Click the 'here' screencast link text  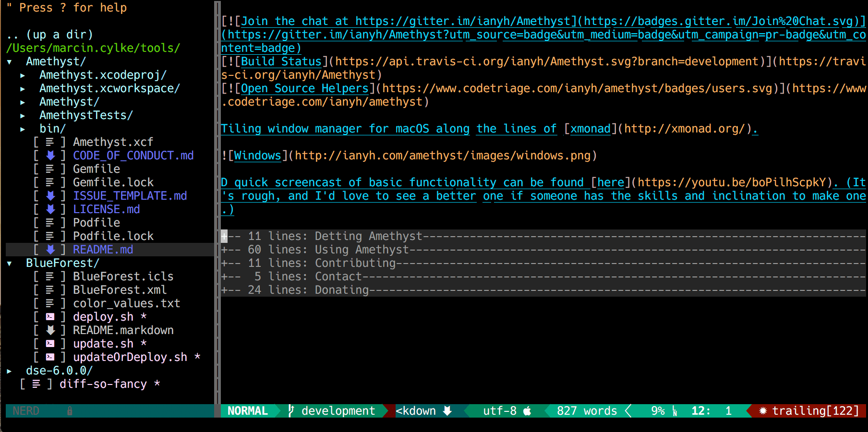(610, 182)
